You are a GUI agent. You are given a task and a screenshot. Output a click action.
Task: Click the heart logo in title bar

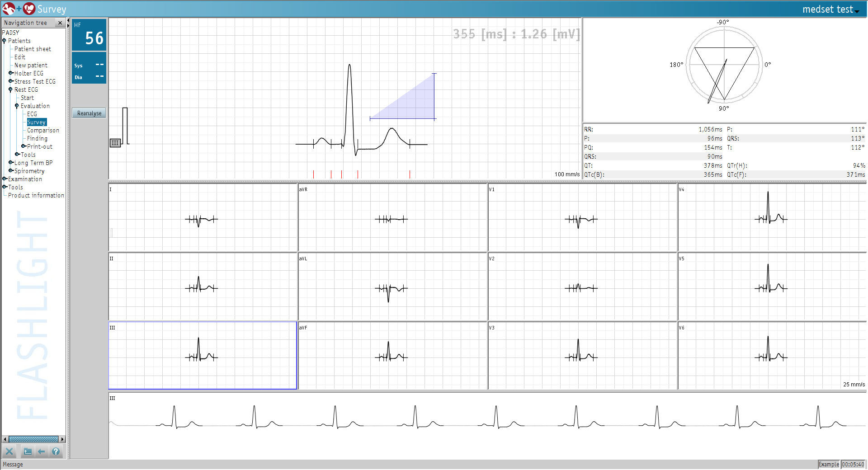[29, 9]
